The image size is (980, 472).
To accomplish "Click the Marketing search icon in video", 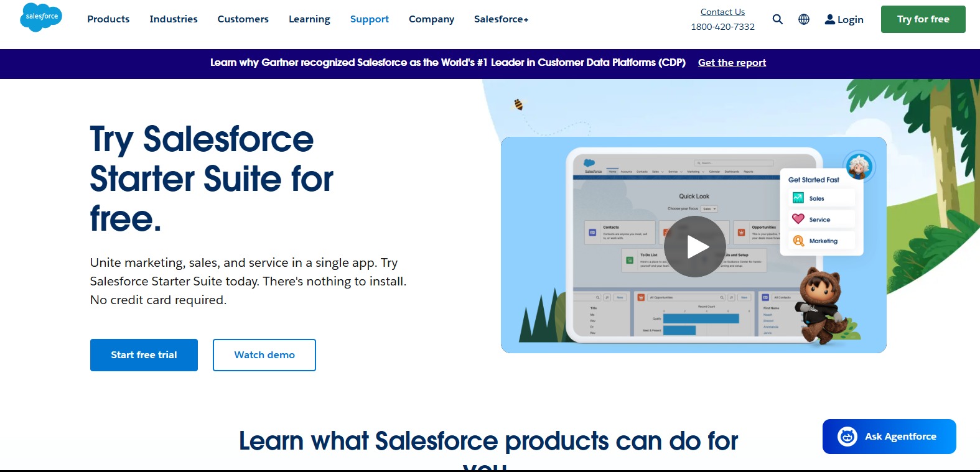I will (x=798, y=241).
